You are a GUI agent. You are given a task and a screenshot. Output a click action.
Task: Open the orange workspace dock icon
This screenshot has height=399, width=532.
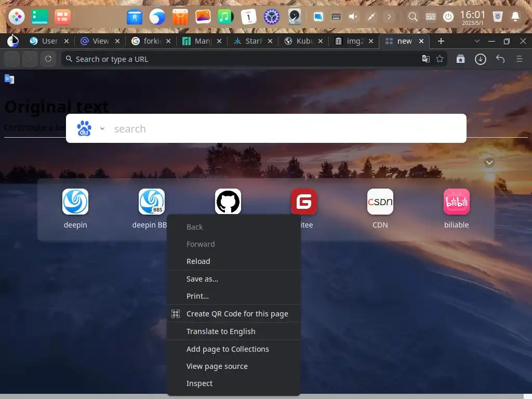(x=62, y=16)
